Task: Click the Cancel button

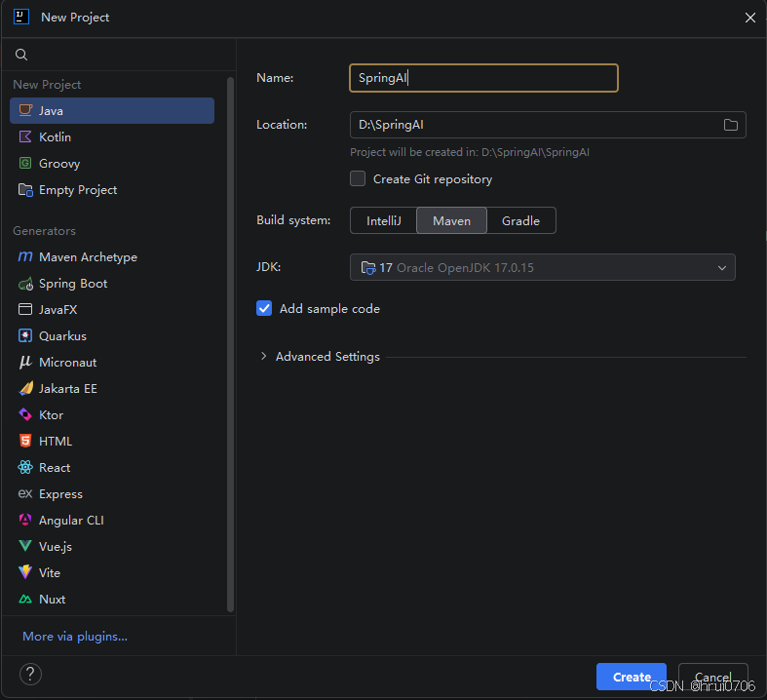Action: click(712, 677)
